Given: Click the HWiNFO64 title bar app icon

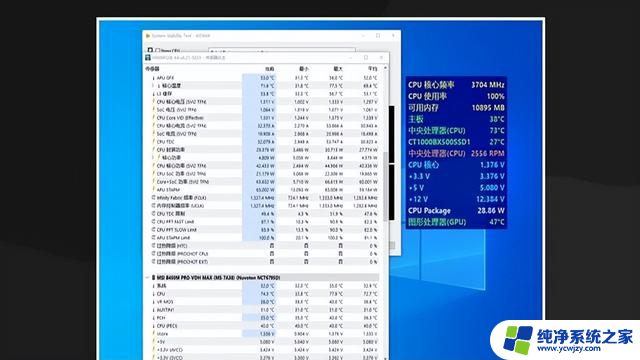Looking at the screenshot, I should [x=148, y=58].
